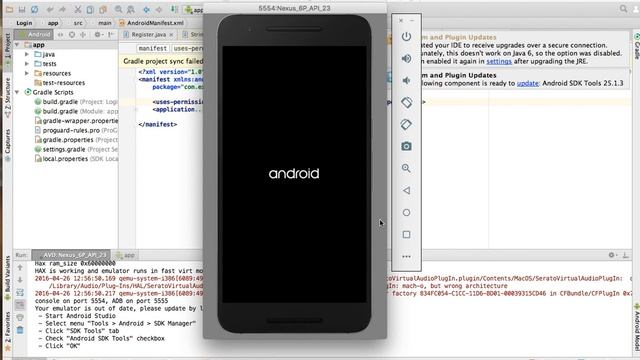Open build.gradle (Module: app) file
The image size is (640, 360).
(x=76, y=111)
